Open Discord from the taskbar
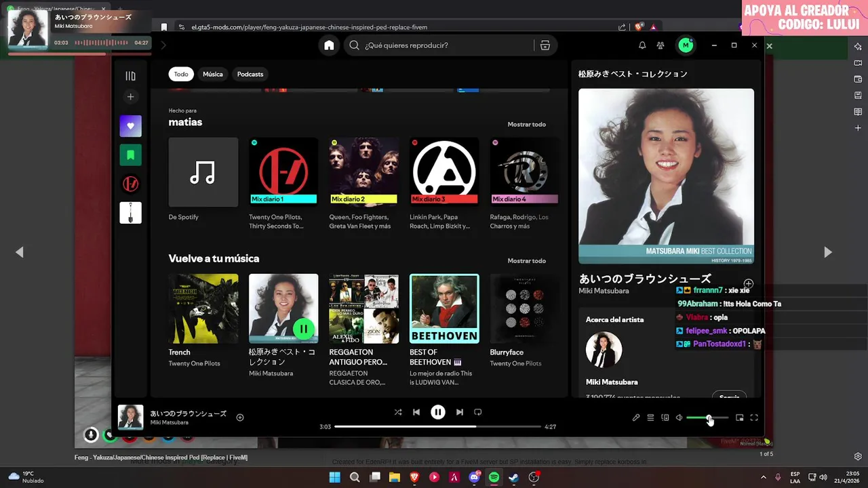The width and height of the screenshot is (868, 488). tap(474, 477)
